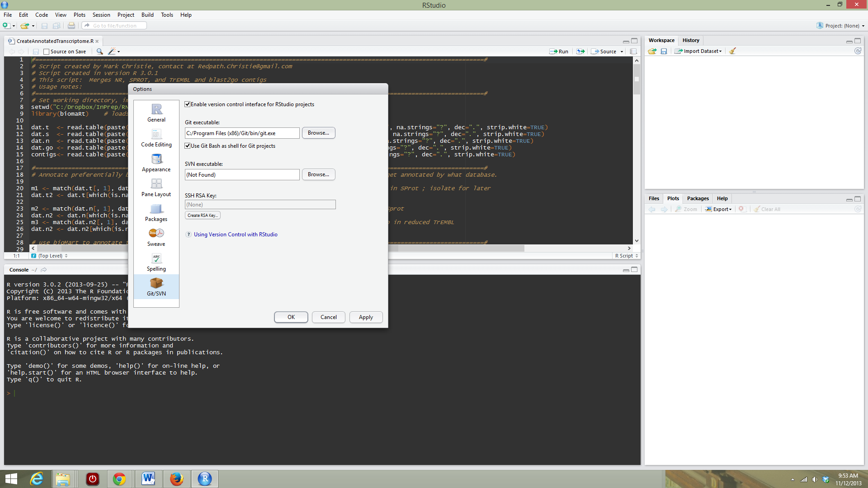Viewport: 868px width, 488px height.
Task: Open the R Script file type dropdown
Action: [x=627, y=256]
